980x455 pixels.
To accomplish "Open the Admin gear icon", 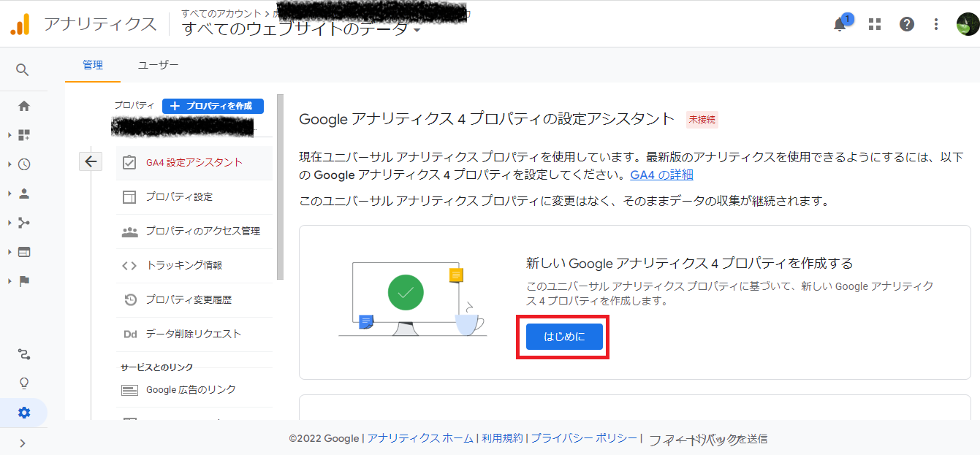I will (x=24, y=413).
